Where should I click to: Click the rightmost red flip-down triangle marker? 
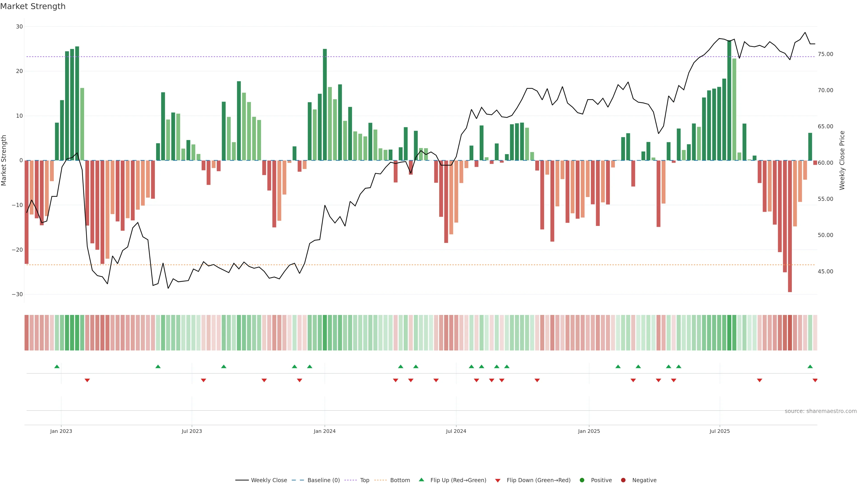[x=815, y=380]
